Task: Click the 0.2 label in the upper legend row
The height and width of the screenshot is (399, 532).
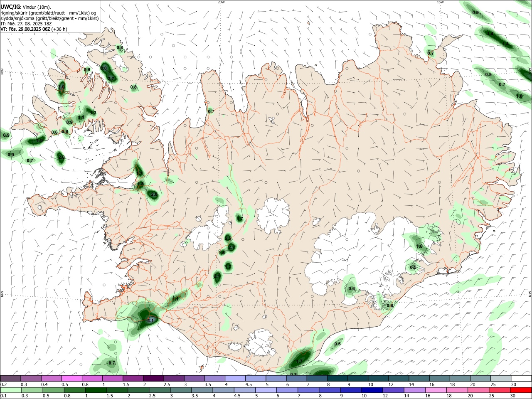Action: [3, 384]
